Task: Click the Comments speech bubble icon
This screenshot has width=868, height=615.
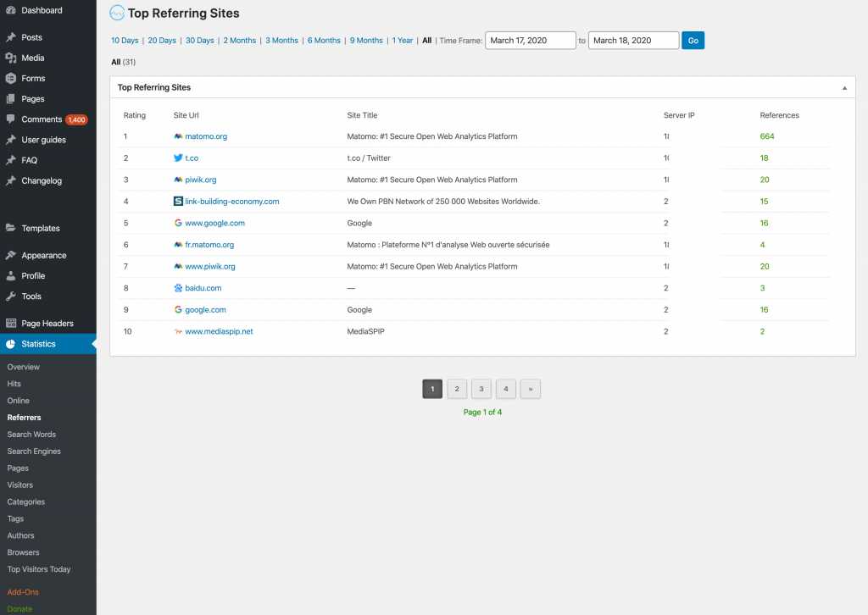Action: pyautogui.click(x=10, y=119)
